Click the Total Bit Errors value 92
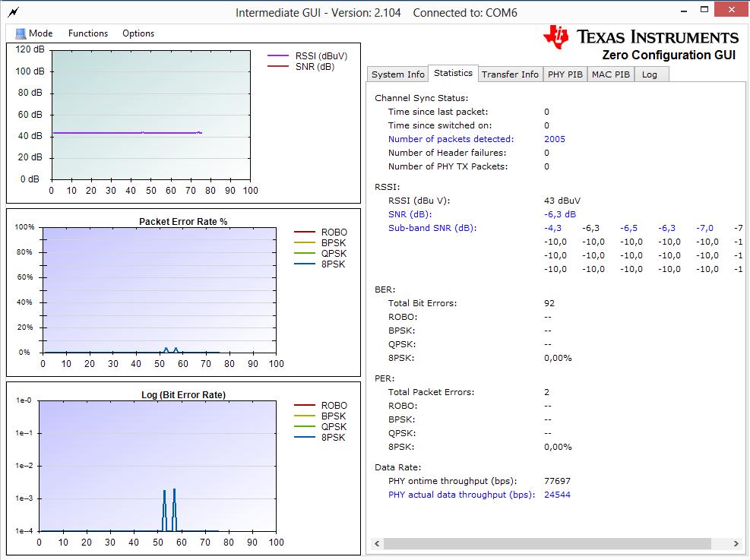This screenshot has width=750, height=560. [x=549, y=303]
